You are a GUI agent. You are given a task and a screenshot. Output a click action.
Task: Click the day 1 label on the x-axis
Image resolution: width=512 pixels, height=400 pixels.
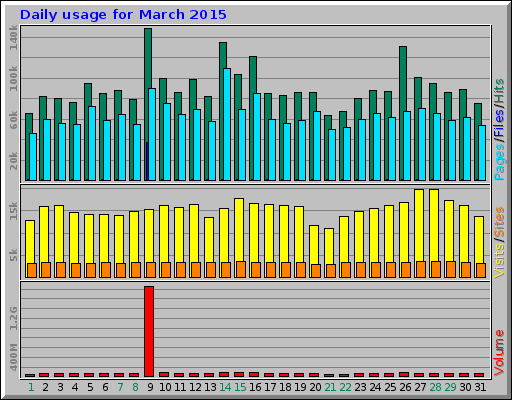[31, 387]
